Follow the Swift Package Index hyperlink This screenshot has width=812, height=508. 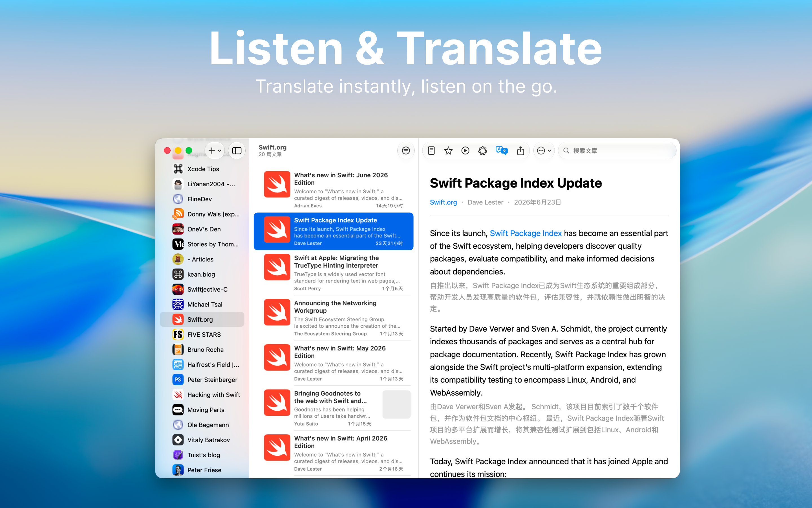(526, 233)
